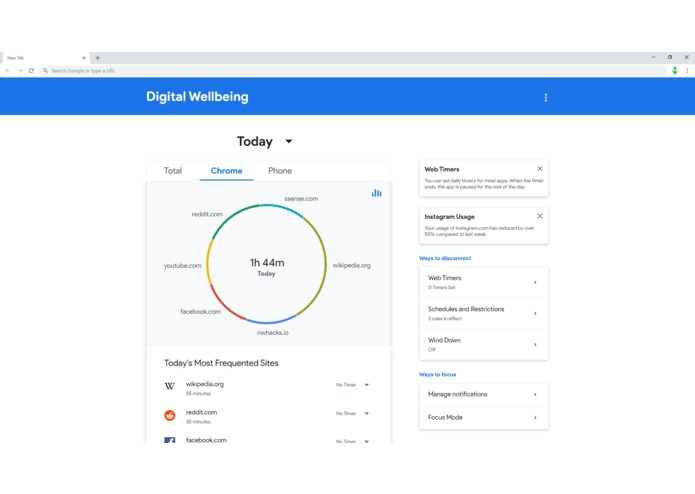Click the ssense.com chart label
The image size is (695, 494).
[x=301, y=198]
